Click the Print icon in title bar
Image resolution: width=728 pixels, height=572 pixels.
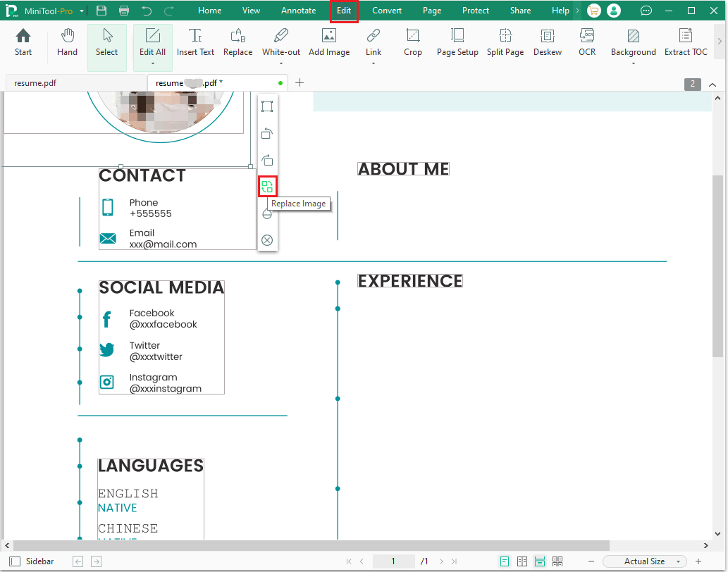pos(124,11)
